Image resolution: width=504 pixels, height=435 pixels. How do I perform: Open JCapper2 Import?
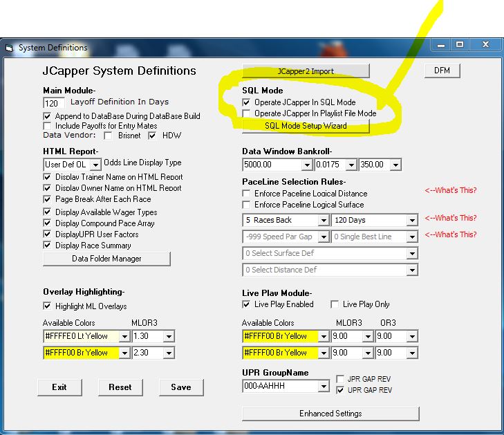[x=306, y=71]
